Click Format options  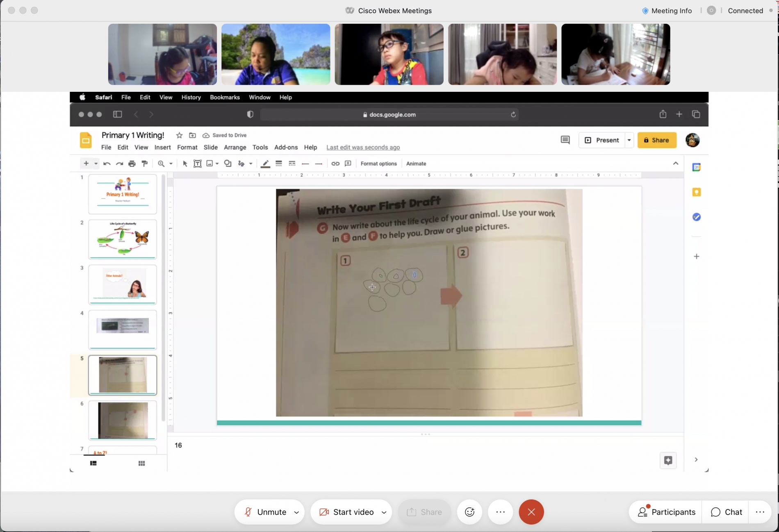click(379, 164)
